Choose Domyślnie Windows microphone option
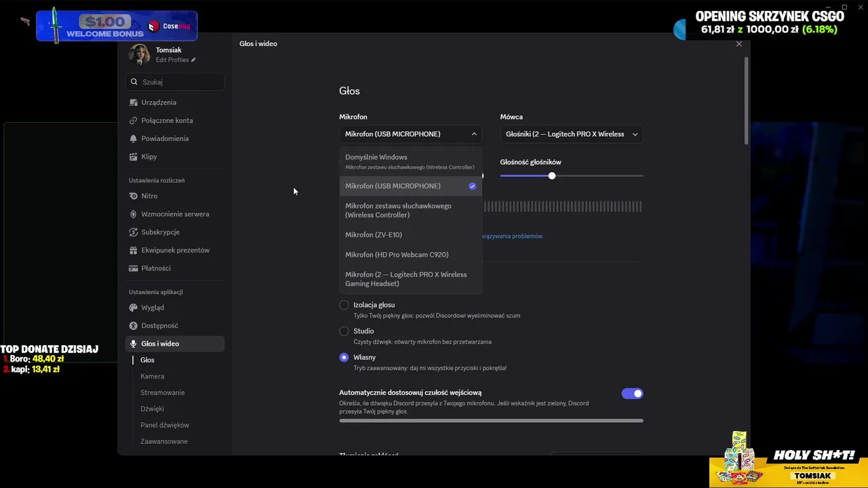Screen dimensions: 868x488 point(410,162)
